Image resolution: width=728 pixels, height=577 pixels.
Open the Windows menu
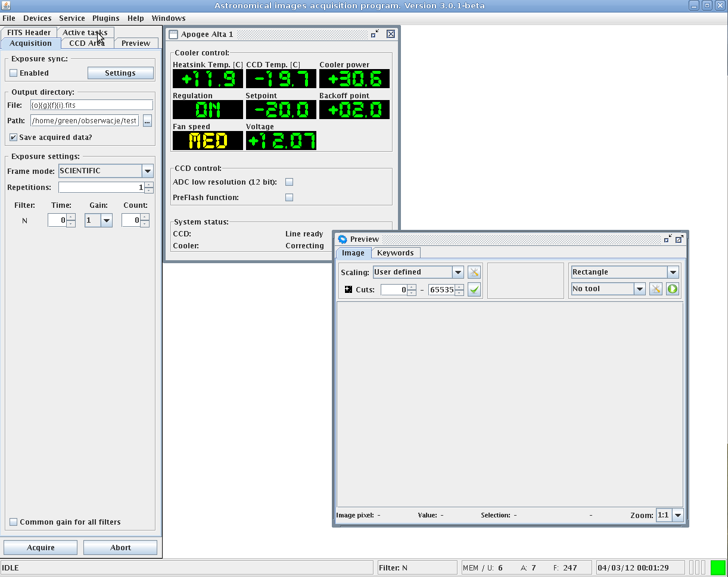point(169,18)
